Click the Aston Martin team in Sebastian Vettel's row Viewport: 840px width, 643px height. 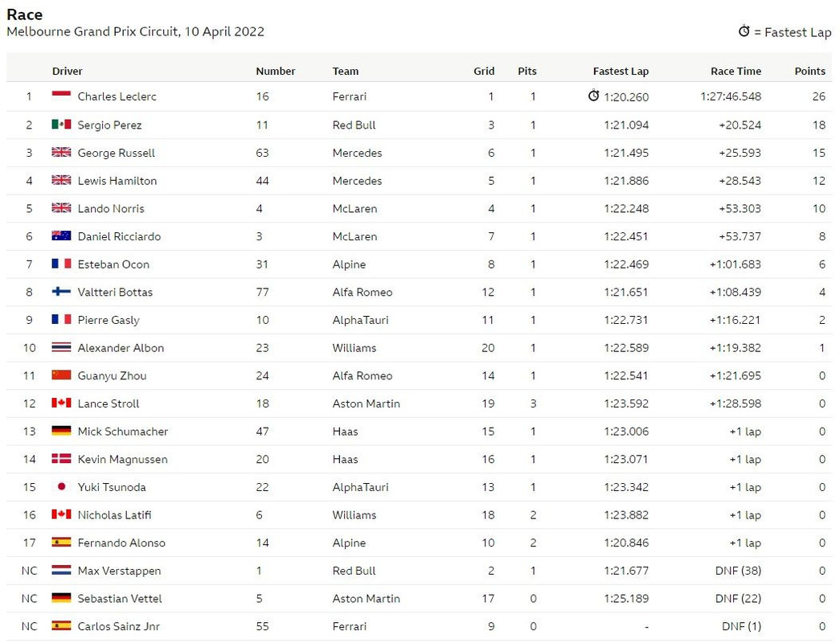tap(366, 599)
